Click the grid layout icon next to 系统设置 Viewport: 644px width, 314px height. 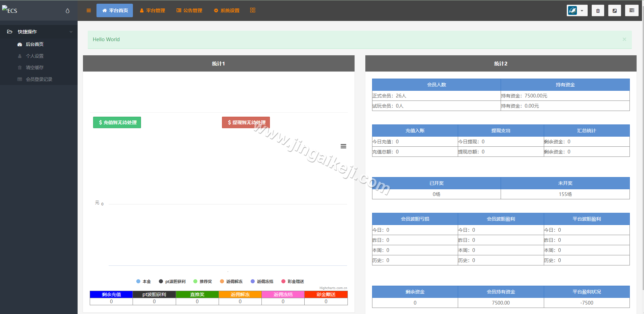pyautogui.click(x=252, y=10)
